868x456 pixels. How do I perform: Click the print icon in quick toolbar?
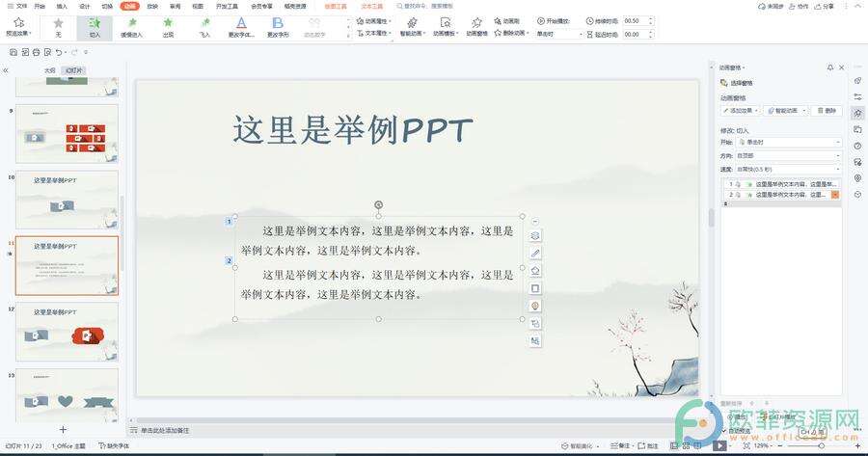point(36,52)
